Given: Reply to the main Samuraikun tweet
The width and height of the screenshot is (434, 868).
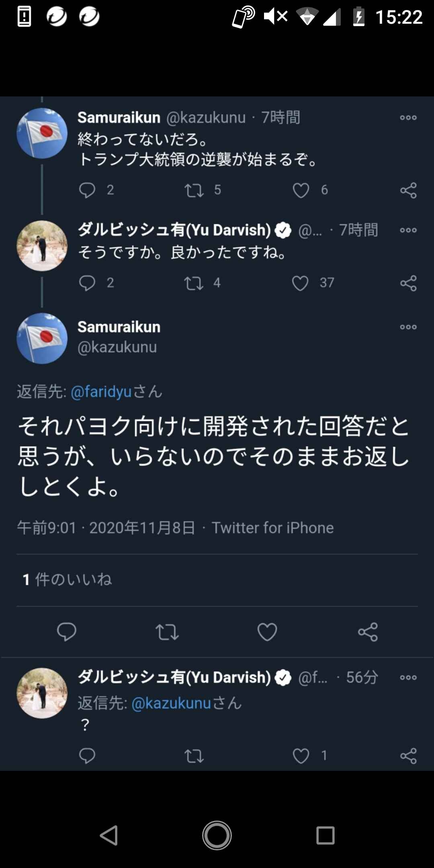Looking at the screenshot, I should pyautogui.click(x=67, y=632).
